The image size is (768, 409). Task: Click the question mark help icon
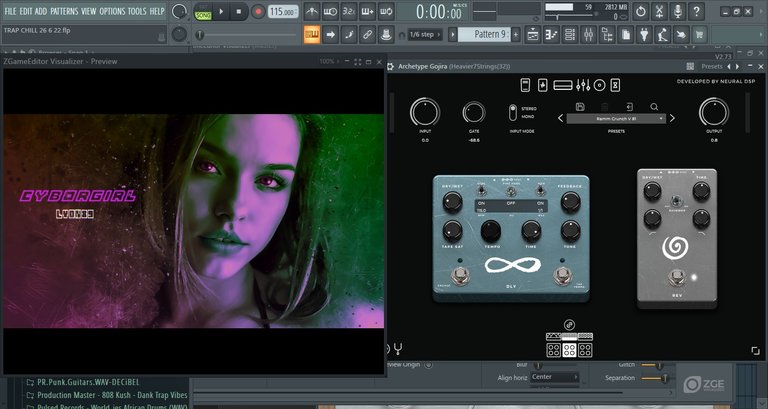696,11
